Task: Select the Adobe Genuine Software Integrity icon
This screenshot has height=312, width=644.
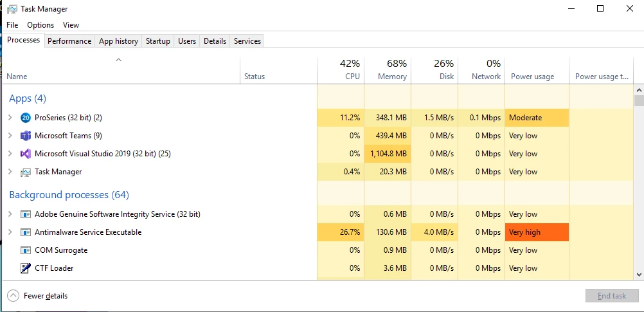Action: [26, 214]
